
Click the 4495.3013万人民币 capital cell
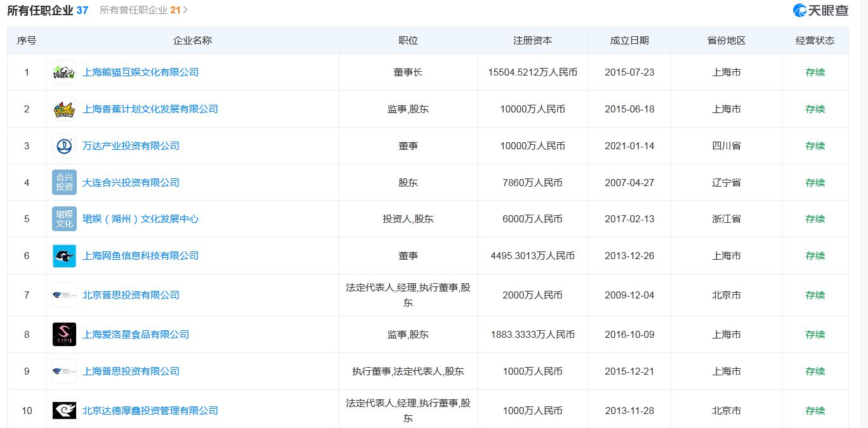533,256
